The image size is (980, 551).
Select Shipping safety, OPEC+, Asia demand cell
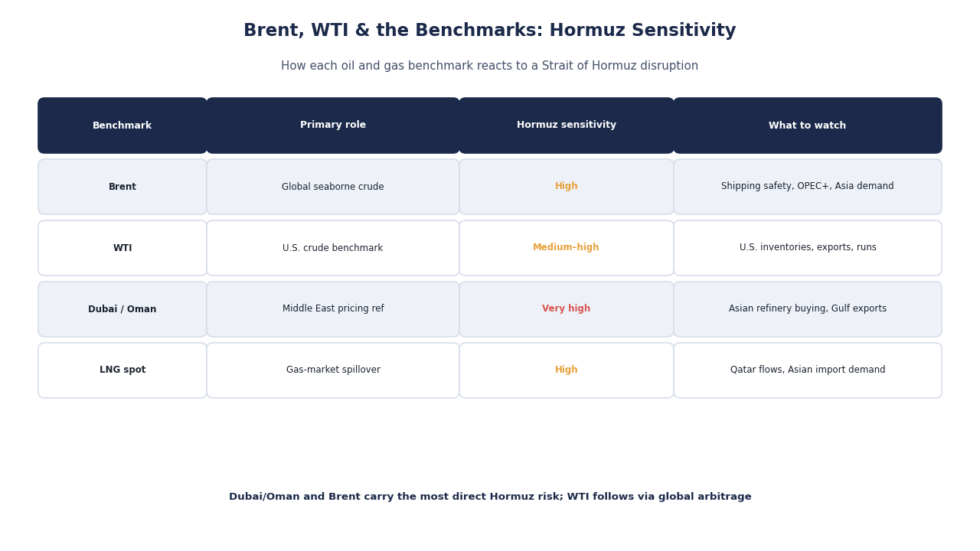pos(808,187)
